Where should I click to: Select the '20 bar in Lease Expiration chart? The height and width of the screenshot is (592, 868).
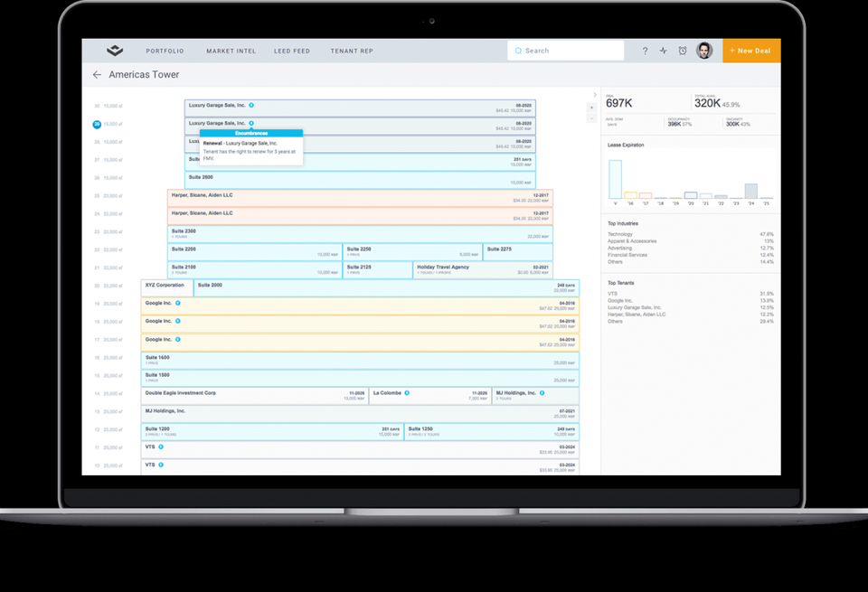[690, 195]
